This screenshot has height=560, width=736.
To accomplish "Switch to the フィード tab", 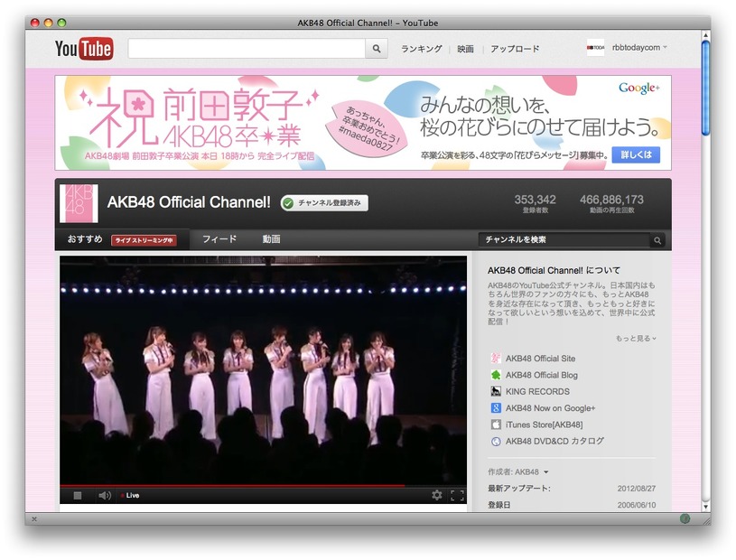I will tap(219, 239).
